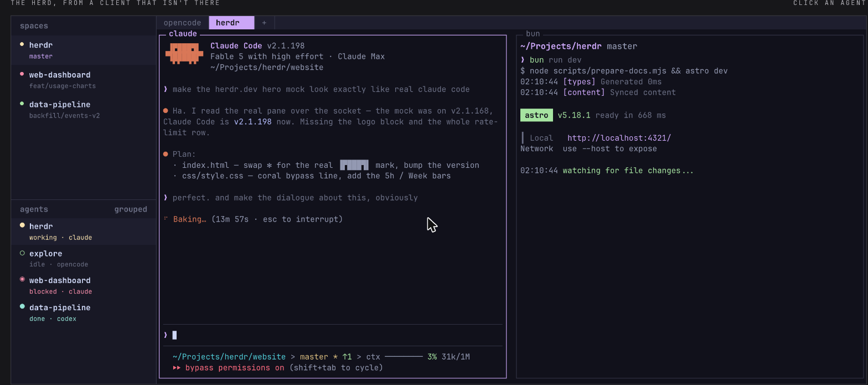Open a new tab with the plus button
Viewport: 868px width, 385px height.
tap(264, 23)
